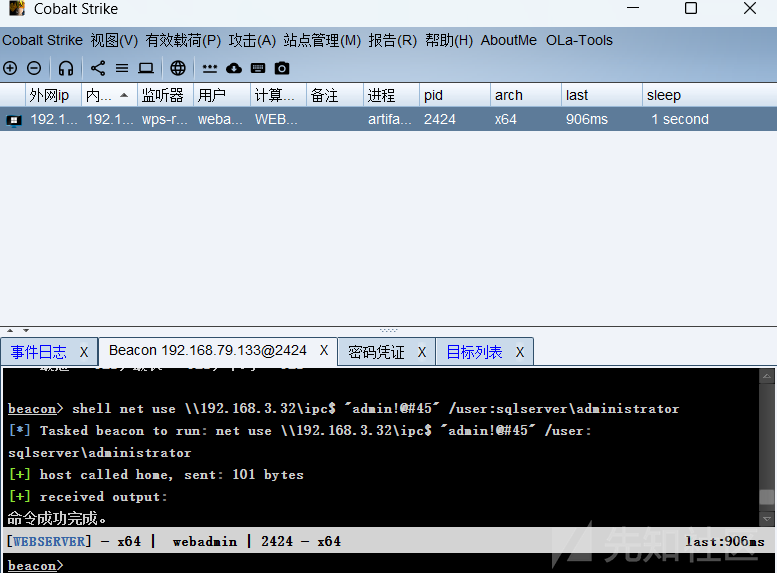Sort by the 备注 column header
The height and width of the screenshot is (573, 777).
point(334,95)
